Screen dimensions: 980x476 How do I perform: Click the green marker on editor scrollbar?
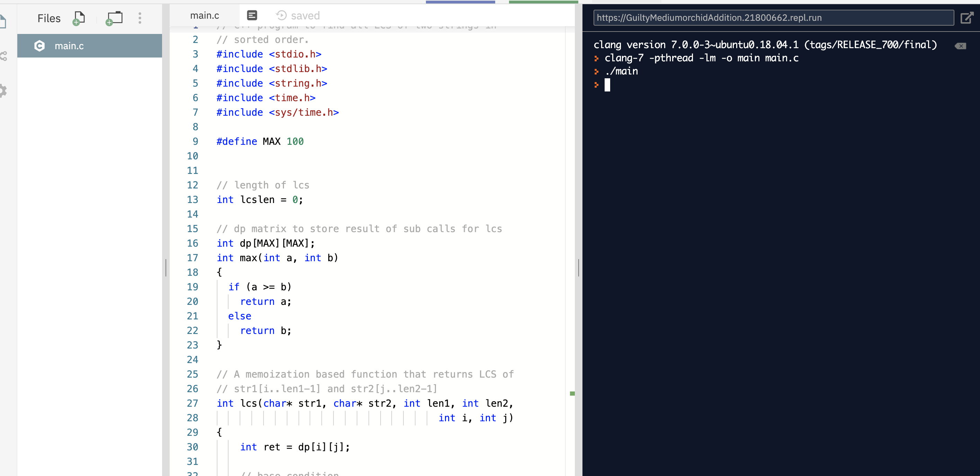point(572,394)
